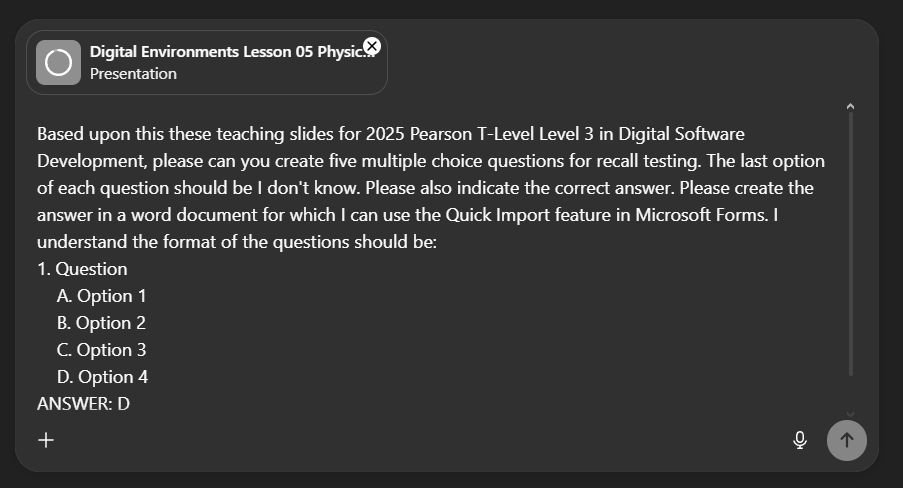This screenshot has height=488, width=903.
Task: Click the loading spinner file icon
Action: [x=58, y=63]
